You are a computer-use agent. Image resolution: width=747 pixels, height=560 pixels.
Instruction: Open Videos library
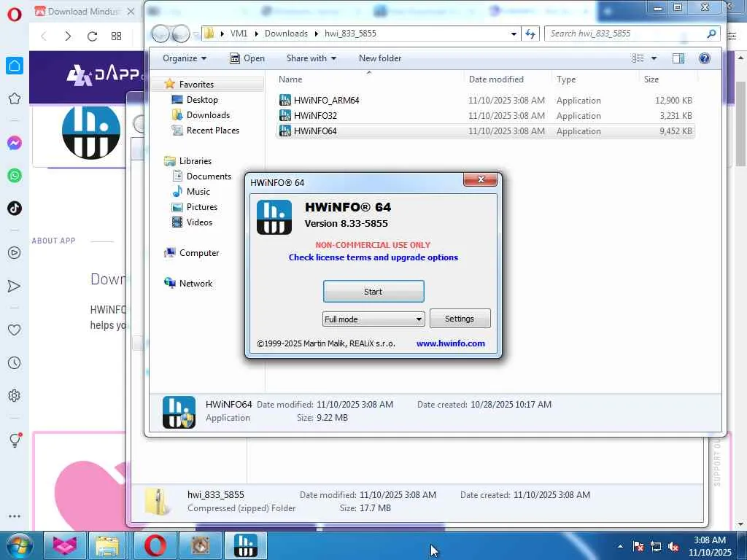pos(199,222)
